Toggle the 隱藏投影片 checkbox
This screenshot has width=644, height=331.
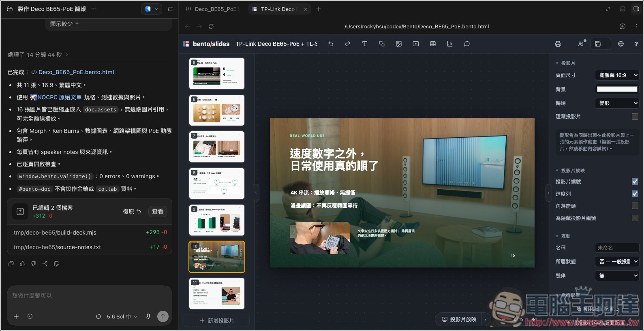coord(635,116)
